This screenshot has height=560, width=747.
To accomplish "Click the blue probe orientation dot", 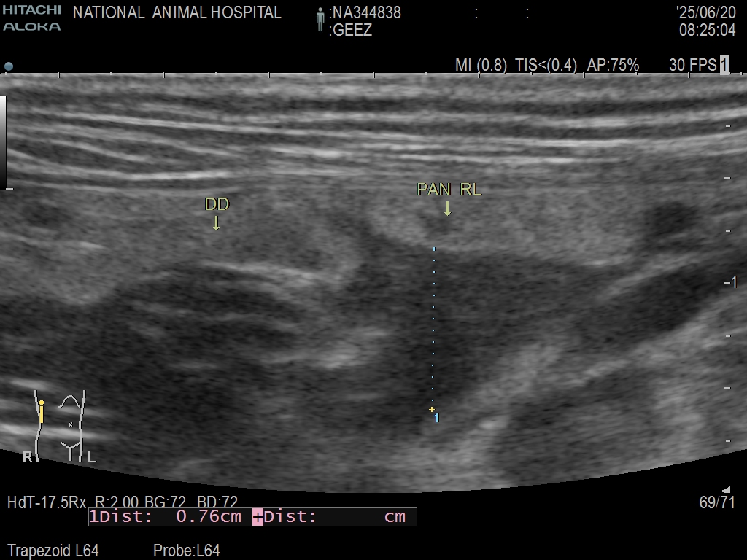I will [9, 66].
